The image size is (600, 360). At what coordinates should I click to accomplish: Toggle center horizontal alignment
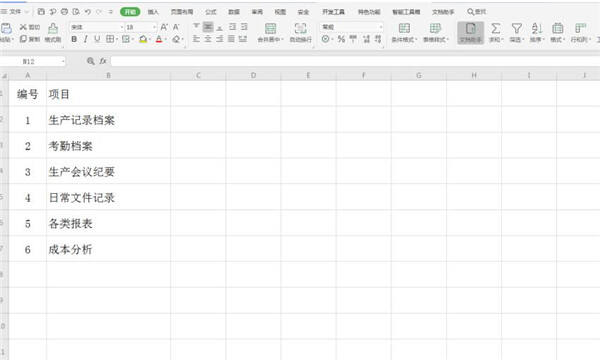click(208, 39)
